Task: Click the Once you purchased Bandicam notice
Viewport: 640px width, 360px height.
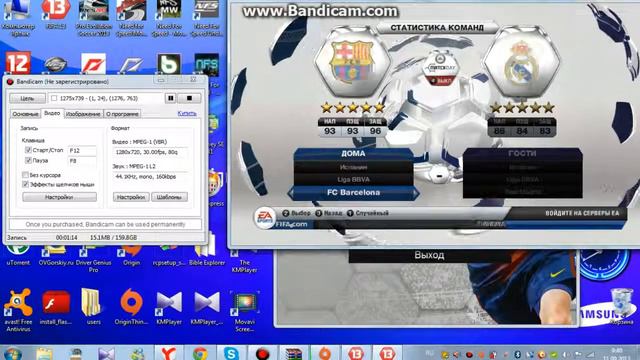Action: click(x=105, y=224)
